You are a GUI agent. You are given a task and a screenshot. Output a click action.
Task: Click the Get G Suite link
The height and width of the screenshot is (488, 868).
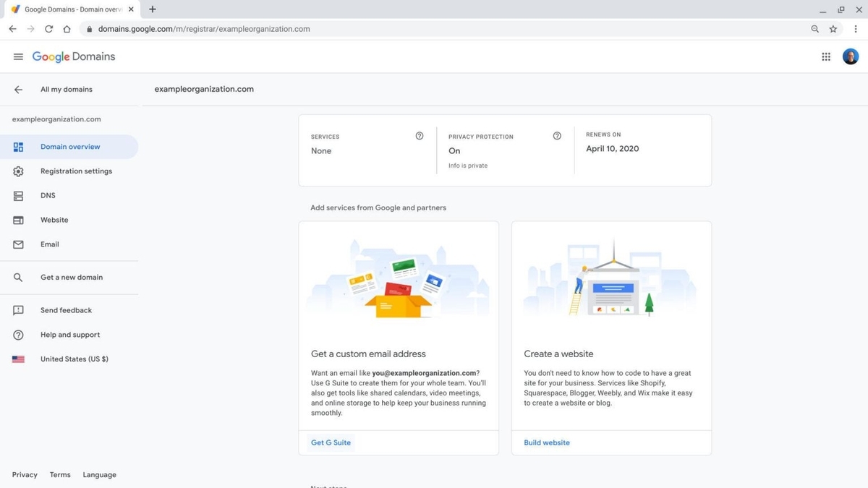coord(331,442)
